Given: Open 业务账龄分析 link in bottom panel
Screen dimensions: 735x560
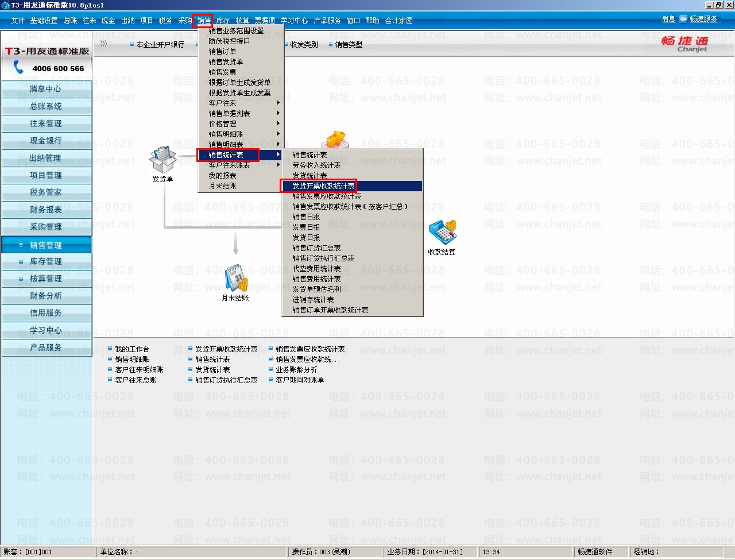Looking at the screenshot, I should pyautogui.click(x=296, y=370).
